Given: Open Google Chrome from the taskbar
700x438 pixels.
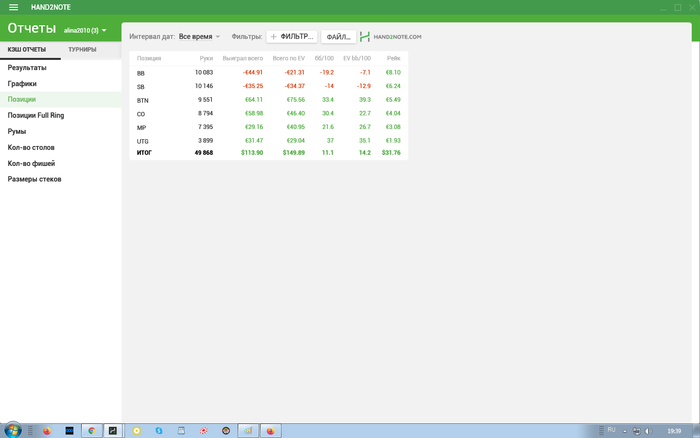Looking at the screenshot, I should [x=92, y=431].
